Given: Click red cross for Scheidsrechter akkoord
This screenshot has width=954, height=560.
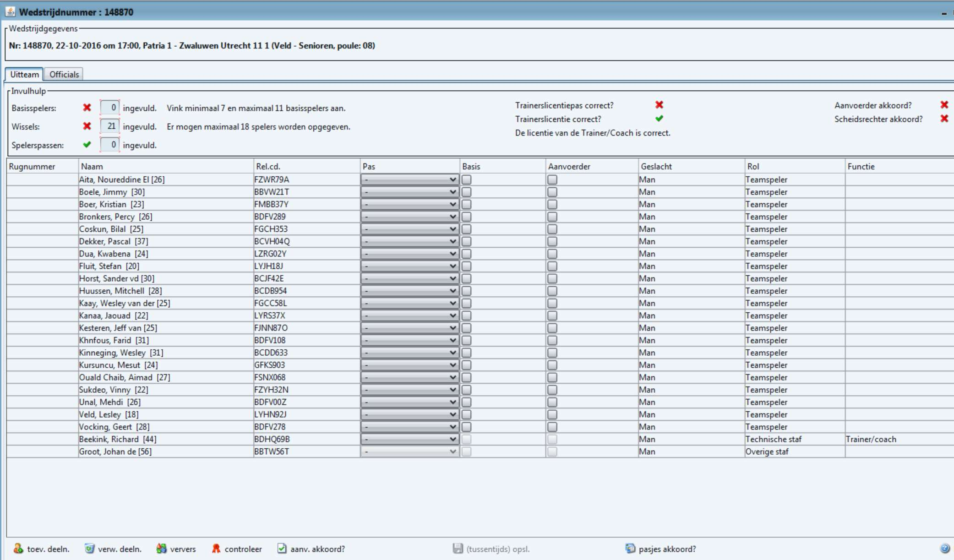Looking at the screenshot, I should click(944, 119).
